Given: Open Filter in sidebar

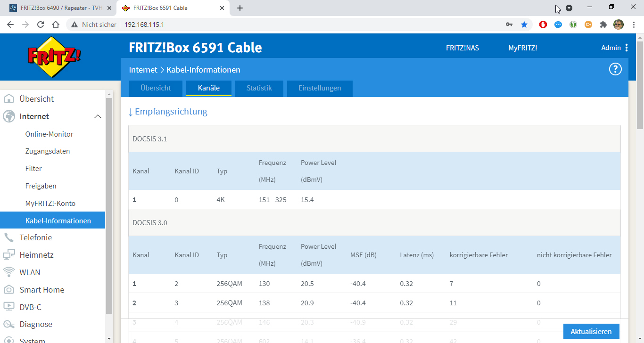Looking at the screenshot, I should (x=33, y=169).
